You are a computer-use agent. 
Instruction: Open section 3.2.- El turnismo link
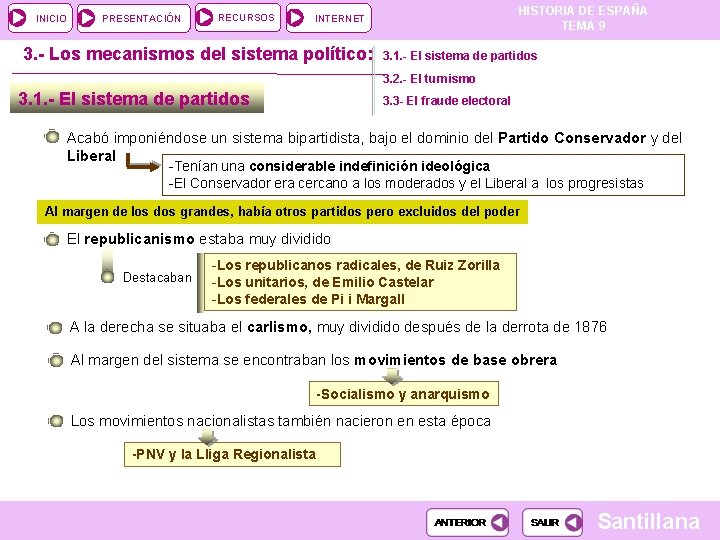(429, 79)
